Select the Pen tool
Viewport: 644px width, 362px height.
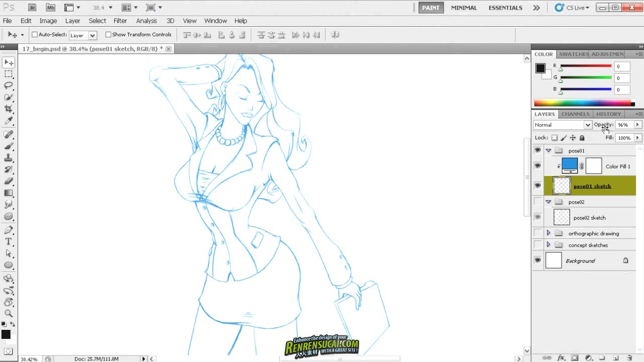9,230
